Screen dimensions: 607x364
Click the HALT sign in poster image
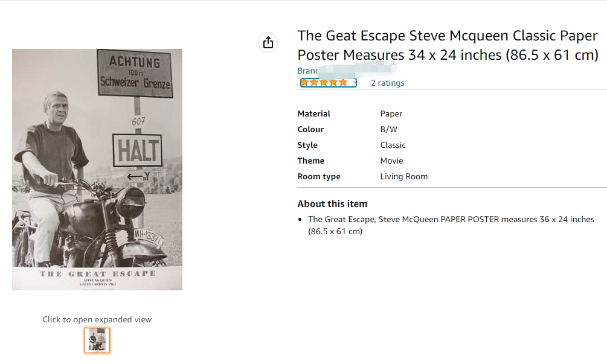pos(137,150)
